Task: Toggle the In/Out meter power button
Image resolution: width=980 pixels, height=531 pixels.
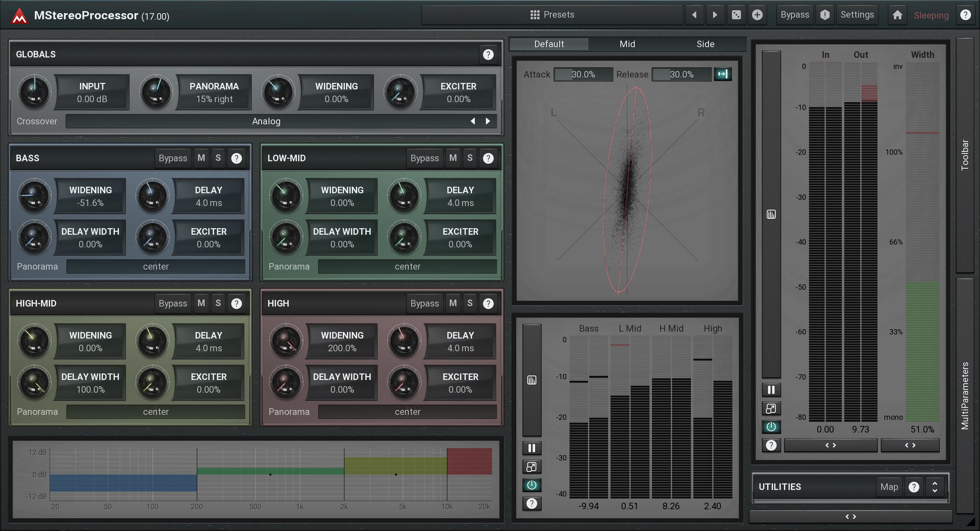Action: [771, 427]
